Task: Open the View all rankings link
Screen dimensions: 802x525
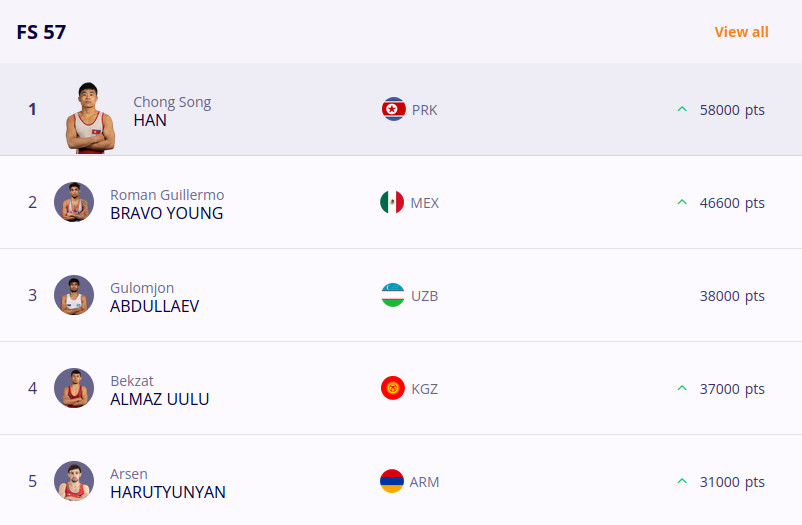Action: coord(741,32)
